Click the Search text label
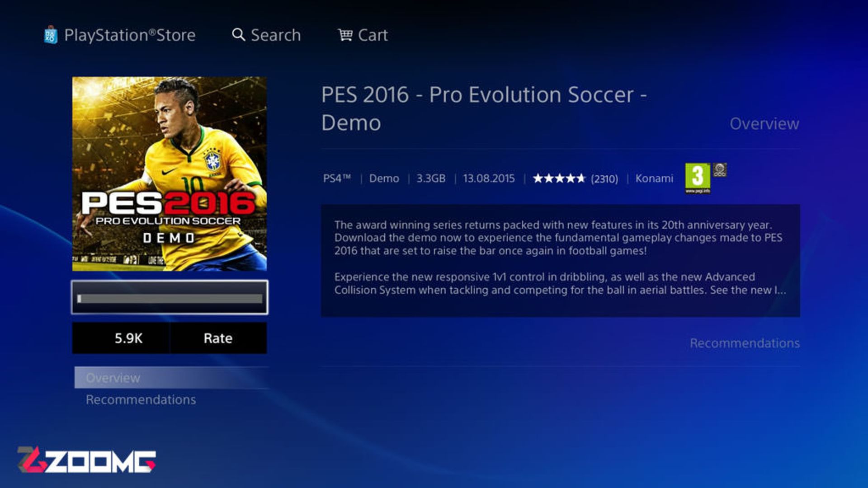868x488 pixels. coord(276,35)
